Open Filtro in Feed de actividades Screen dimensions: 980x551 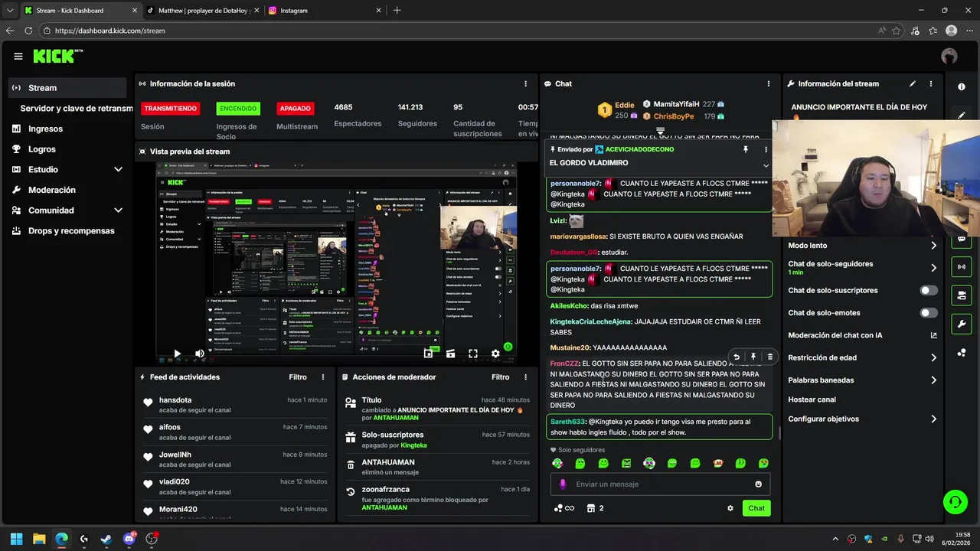point(298,377)
